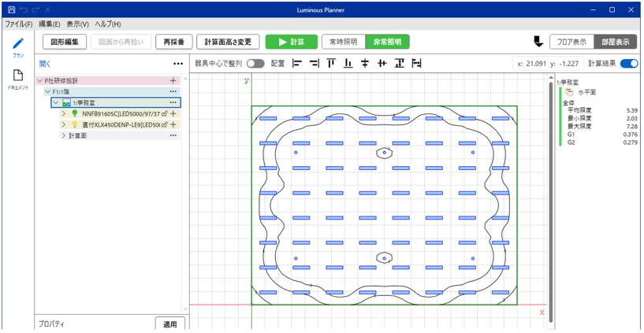Click the lock icon on NNFB91605C row
This screenshot has width=644, height=333.
pos(164,113)
